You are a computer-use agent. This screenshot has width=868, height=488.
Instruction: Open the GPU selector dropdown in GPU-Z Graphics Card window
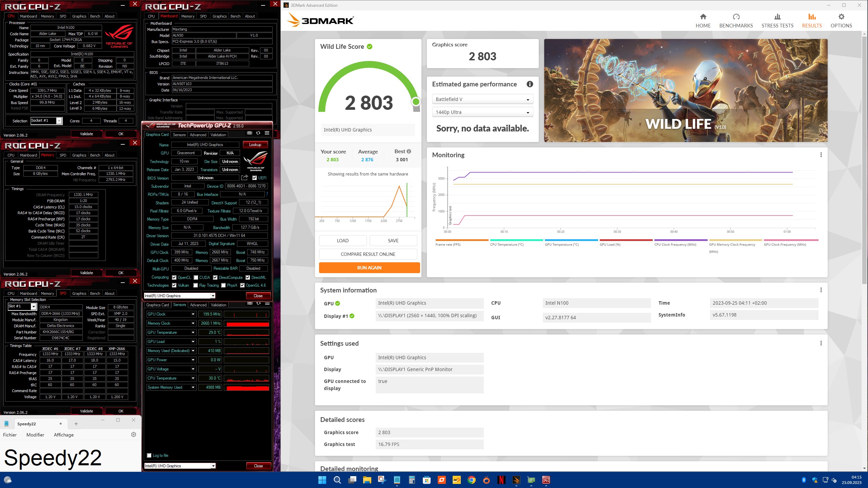[180, 296]
